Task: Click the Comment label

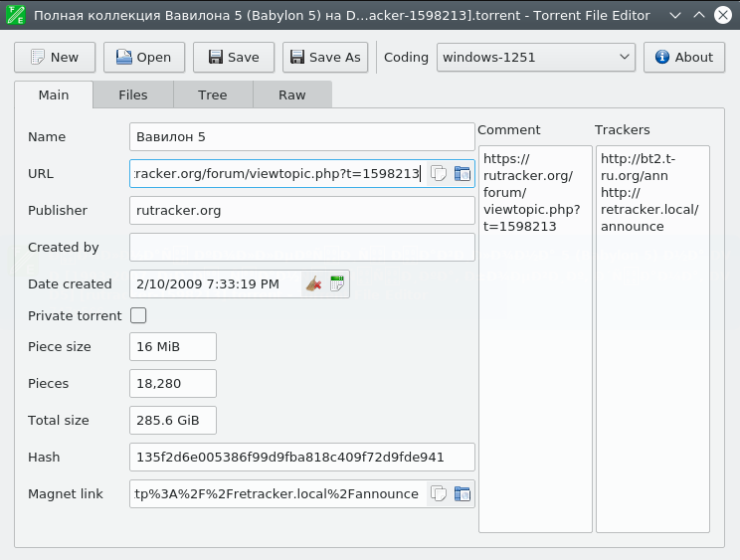Action: [x=509, y=129]
